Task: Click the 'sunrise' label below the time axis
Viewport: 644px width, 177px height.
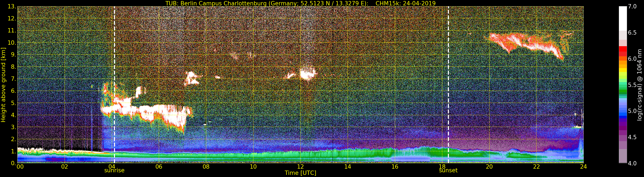Action: 114,171
